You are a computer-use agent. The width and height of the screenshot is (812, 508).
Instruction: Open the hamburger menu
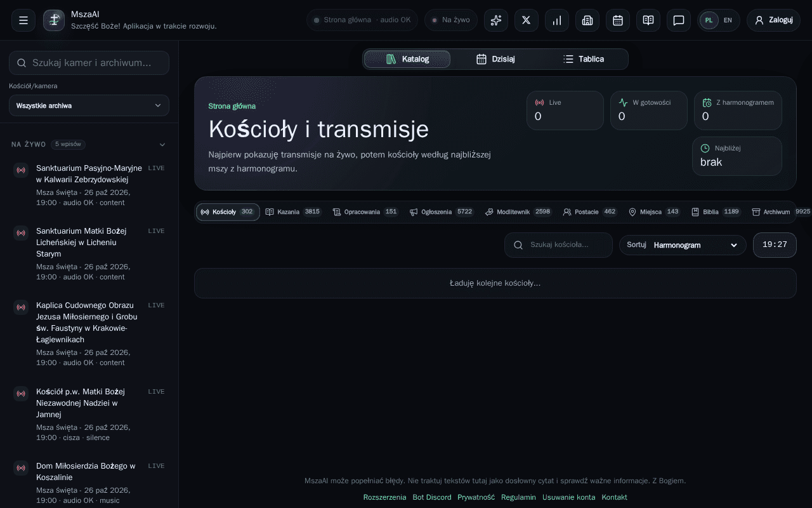[23, 20]
